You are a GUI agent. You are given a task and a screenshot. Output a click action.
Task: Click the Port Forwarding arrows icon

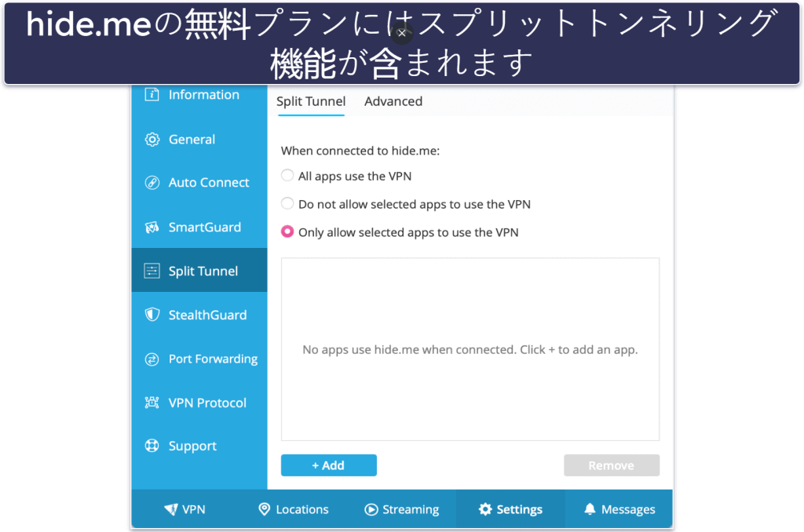tap(152, 359)
